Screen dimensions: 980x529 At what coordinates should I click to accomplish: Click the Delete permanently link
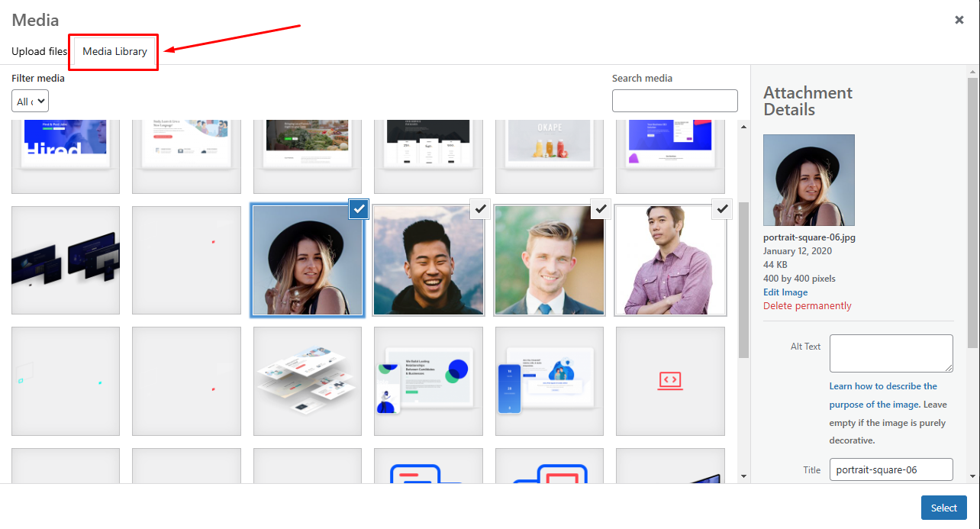coord(808,306)
